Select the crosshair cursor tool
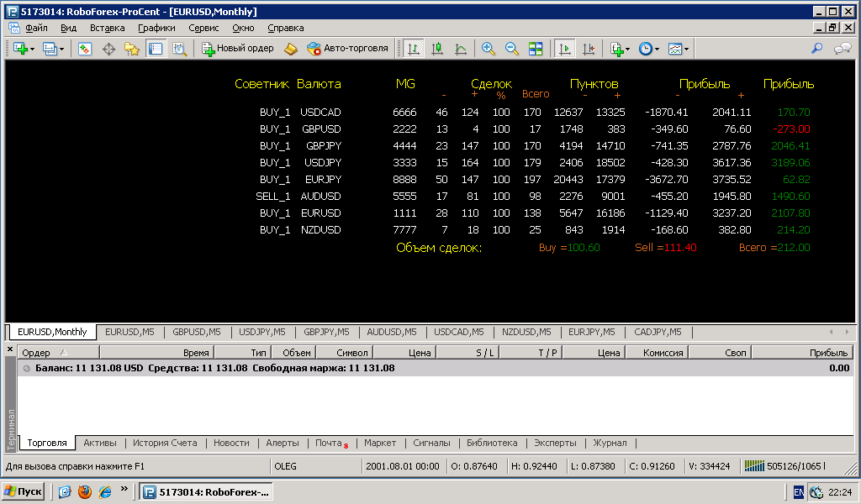Image resolution: width=861 pixels, height=504 pixels. click(108, 49)
